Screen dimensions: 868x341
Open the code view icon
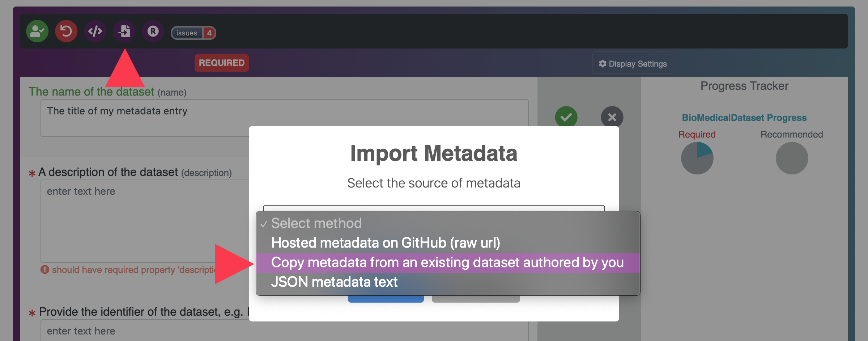click(x=95, y=31)
